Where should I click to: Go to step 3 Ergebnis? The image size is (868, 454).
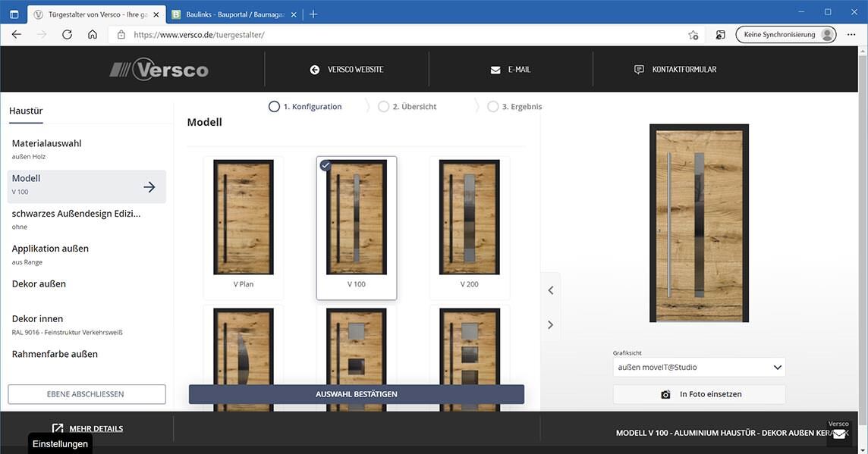pos(514,107)
